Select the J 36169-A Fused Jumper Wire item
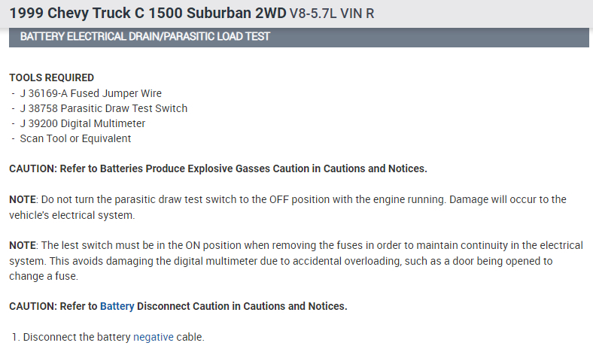The width and height of the screenshot is (593, 364). [x=91, y=93]
